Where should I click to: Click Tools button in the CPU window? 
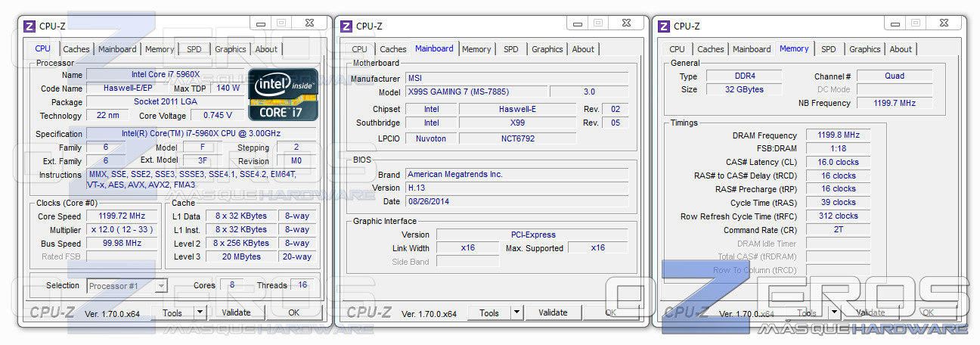coord(172,312)
